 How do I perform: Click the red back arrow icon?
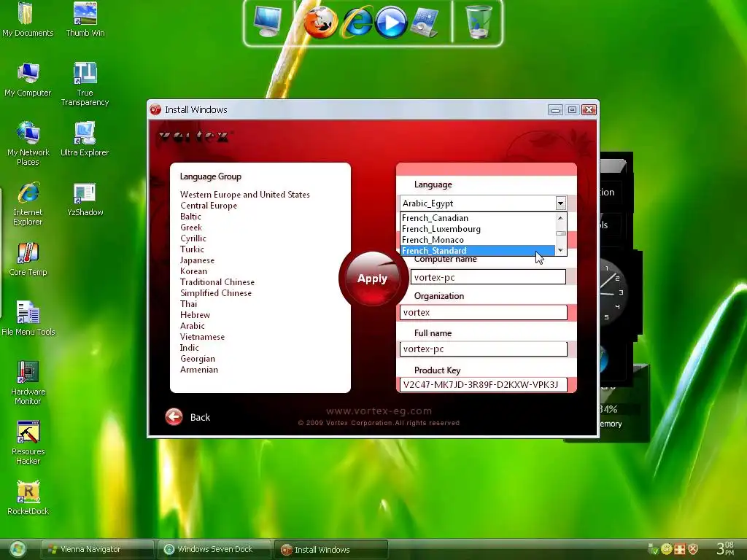174,417
